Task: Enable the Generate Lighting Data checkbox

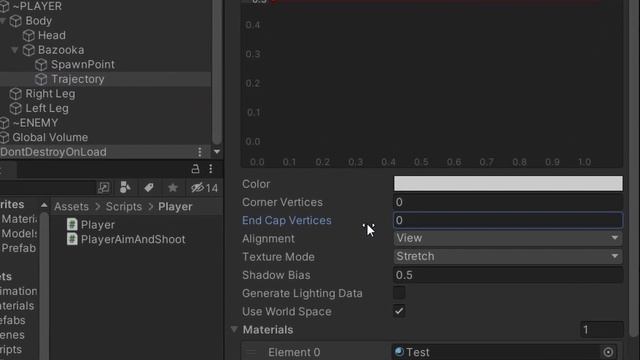Action: pos(399,293)
